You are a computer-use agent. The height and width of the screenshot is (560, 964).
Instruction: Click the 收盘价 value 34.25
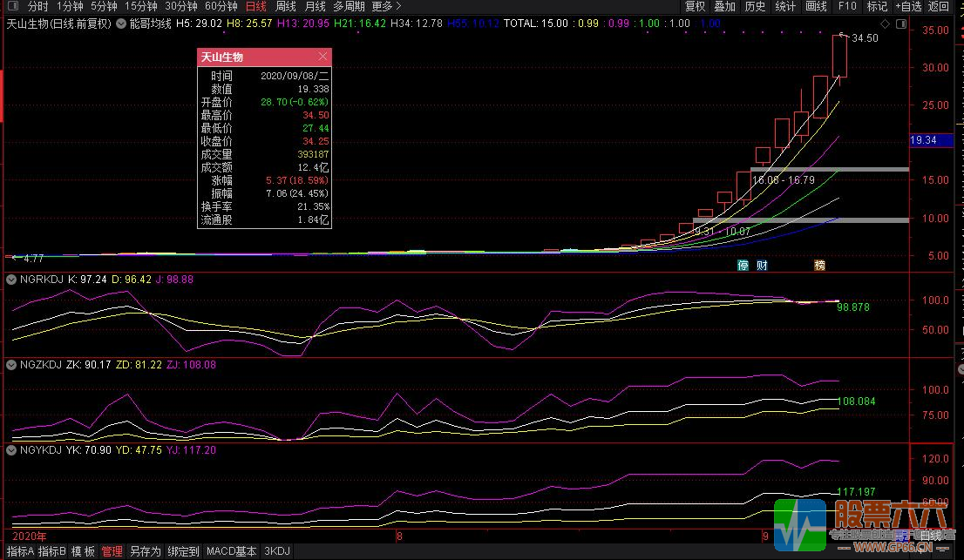click(x=316, y=141)
